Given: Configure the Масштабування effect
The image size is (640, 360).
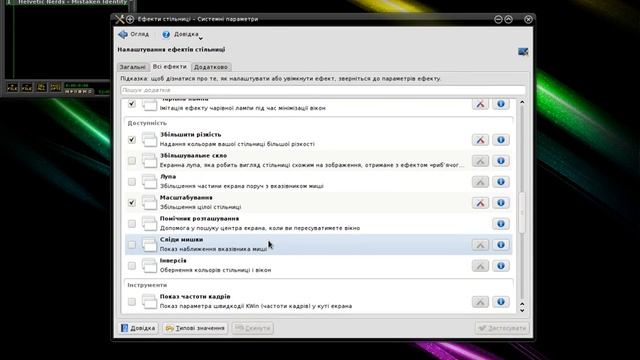Looking at the screenshot, I should (480, 203).
